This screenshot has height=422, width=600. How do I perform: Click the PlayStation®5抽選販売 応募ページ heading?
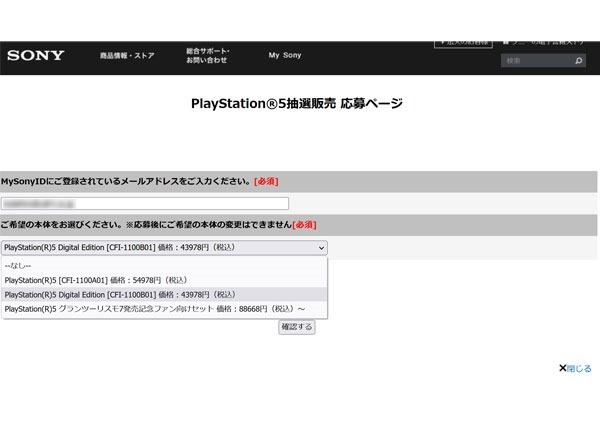coord(297,103)
